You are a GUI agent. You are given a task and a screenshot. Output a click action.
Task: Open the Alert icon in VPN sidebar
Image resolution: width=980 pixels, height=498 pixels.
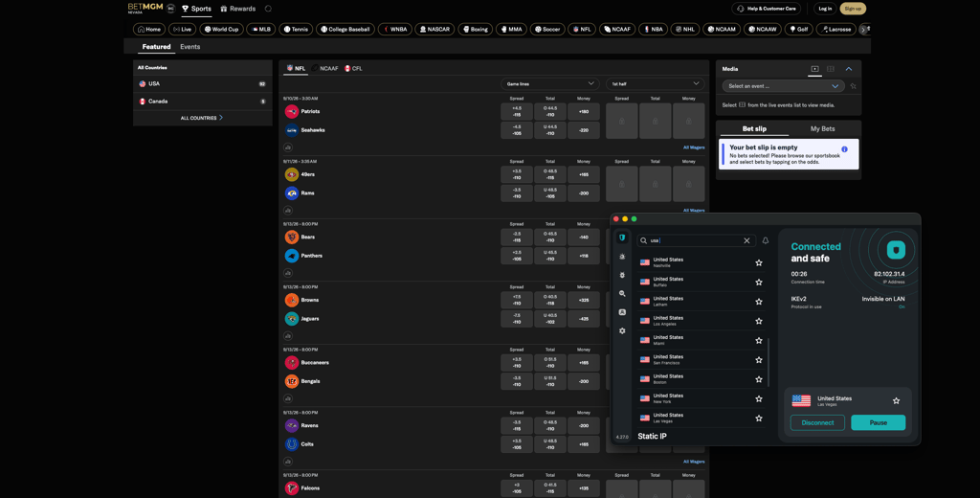(x=622, y=257)
